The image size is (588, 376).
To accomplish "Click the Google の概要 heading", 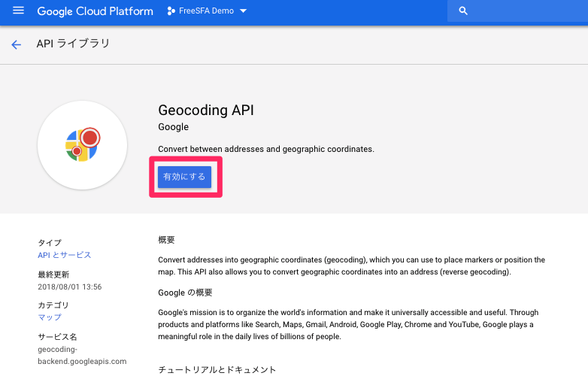I will coord(185,292).
